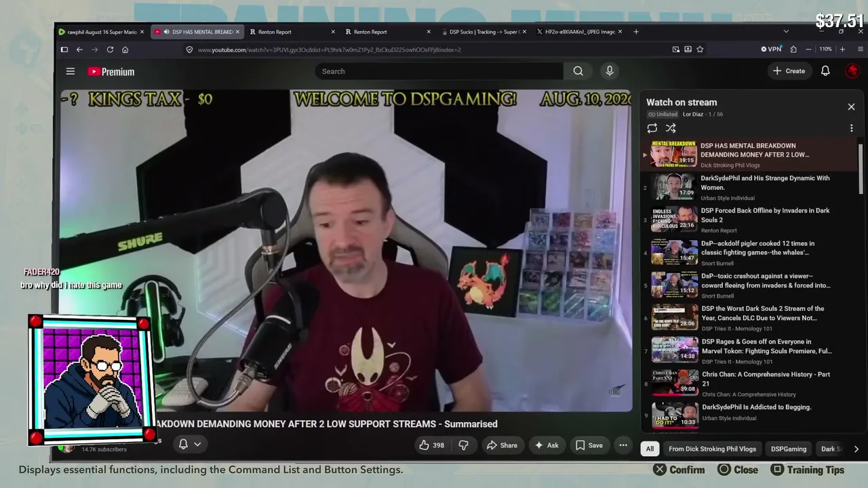
Task: Show more filter chips with right arrow
Action: pyautogui.click(x=856, y=449)
